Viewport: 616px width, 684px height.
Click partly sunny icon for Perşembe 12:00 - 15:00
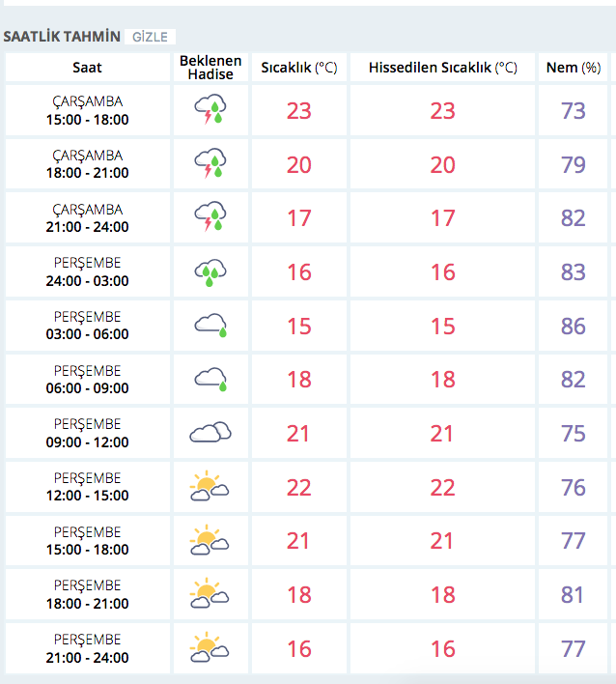[x=210, y=487]
